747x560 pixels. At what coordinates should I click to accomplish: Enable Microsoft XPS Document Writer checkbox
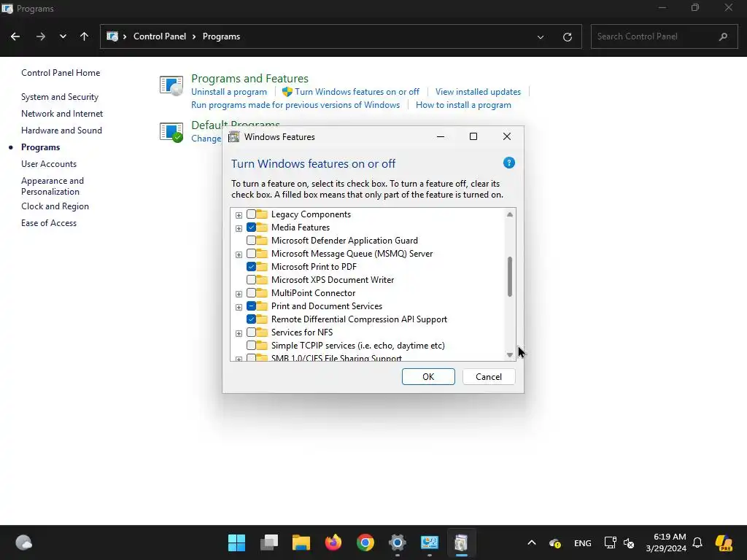251,280
